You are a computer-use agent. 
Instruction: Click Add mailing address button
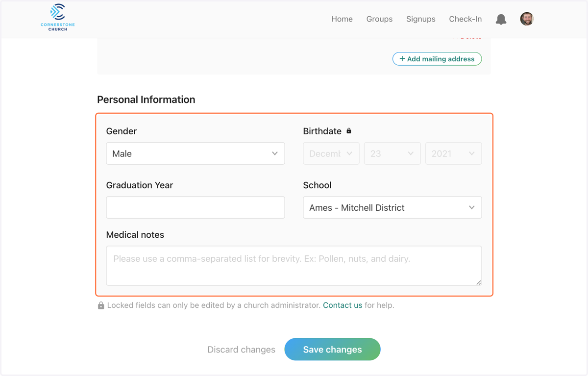click(437, 59)
